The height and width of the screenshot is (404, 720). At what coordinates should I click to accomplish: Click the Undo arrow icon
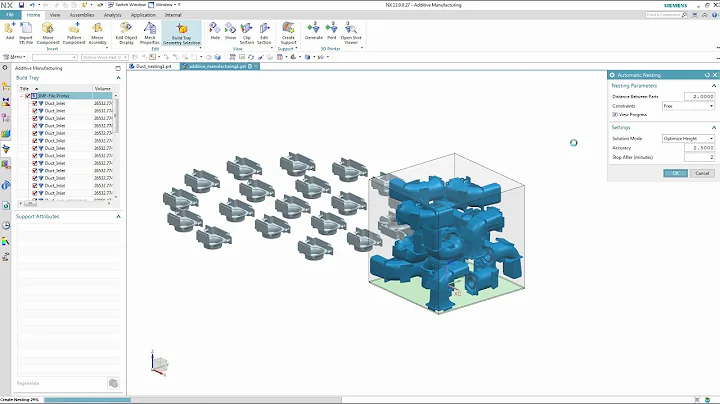pos(32,5)
